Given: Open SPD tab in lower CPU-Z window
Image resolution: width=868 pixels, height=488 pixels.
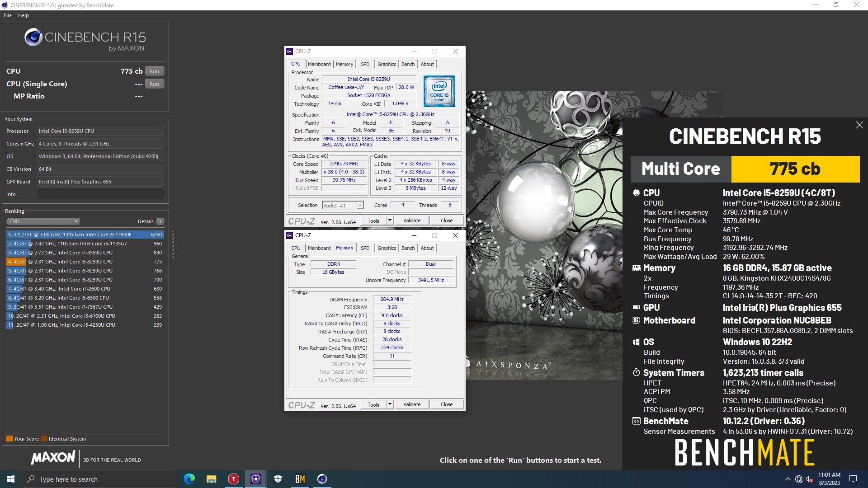Looking at the screenshot, I should pyautogui.click(x=365, y=248).
